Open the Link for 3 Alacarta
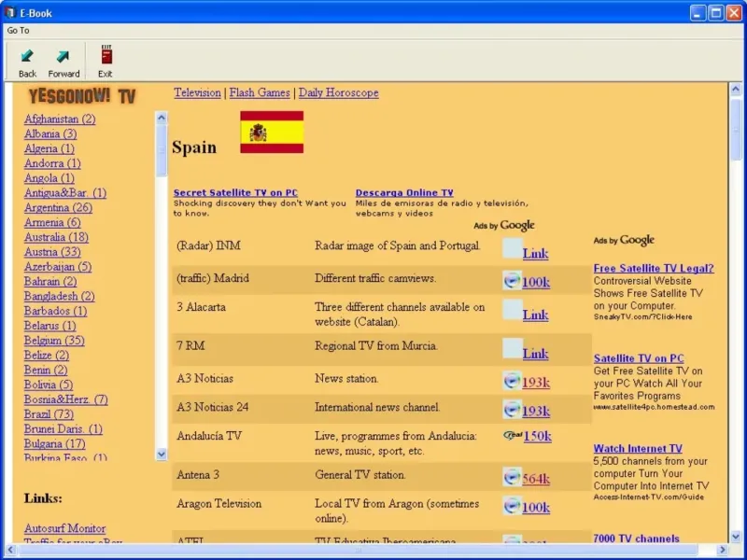The width and height of the screenshot is (747, 560). [x=535, y=315]
